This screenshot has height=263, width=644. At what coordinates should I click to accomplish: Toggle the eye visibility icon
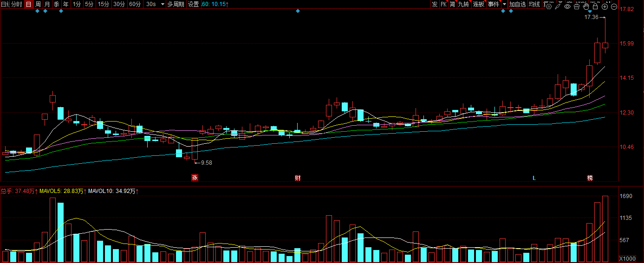567,6
